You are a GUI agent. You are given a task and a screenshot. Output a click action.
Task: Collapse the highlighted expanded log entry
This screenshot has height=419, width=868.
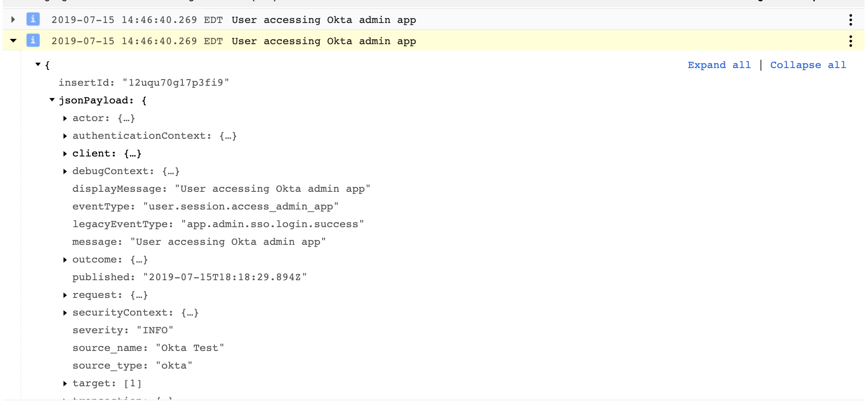[13, 41]
